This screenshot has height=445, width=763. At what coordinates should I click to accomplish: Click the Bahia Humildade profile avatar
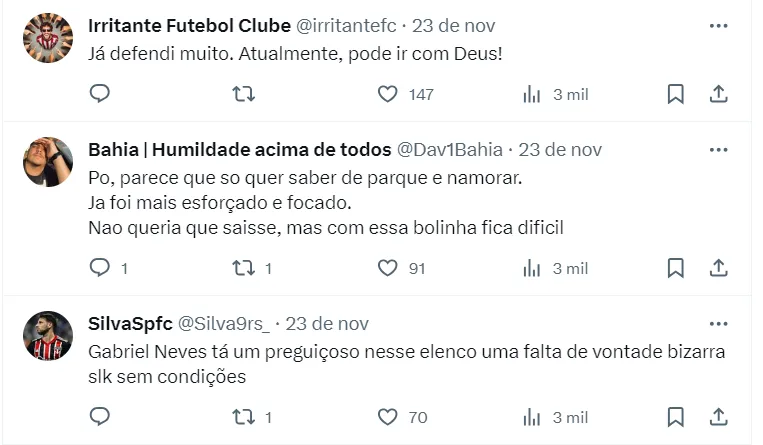tap(48, 162)
